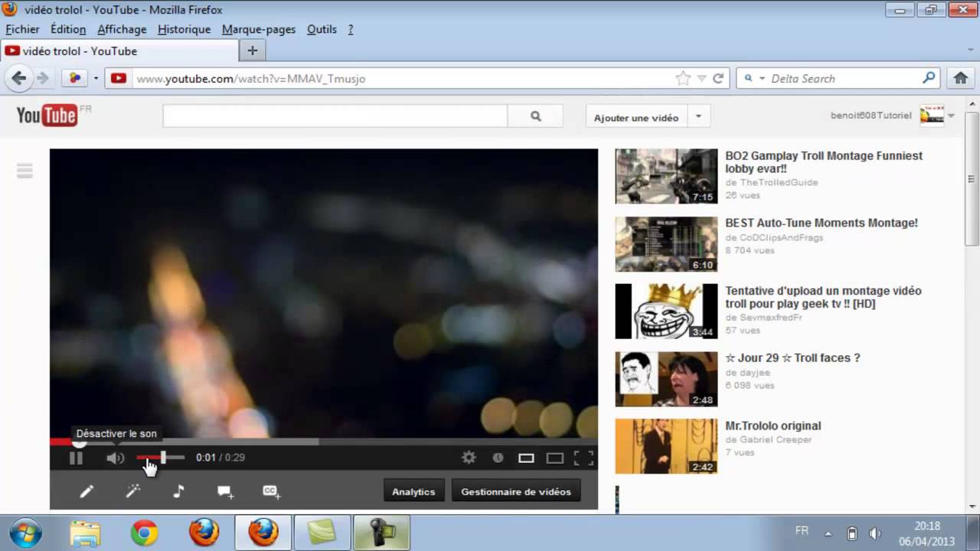Launch Google Chrome from taskbar
This screenshot has height=551, width=980.
pos(144,533)
